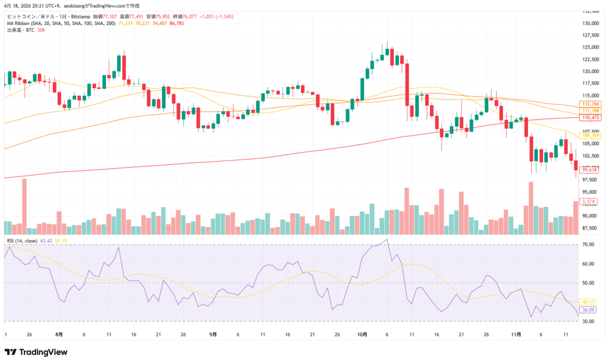This screenshot has height=364, width=609.
Task: Click the TradingView logo icon
Action: [11, 352]
